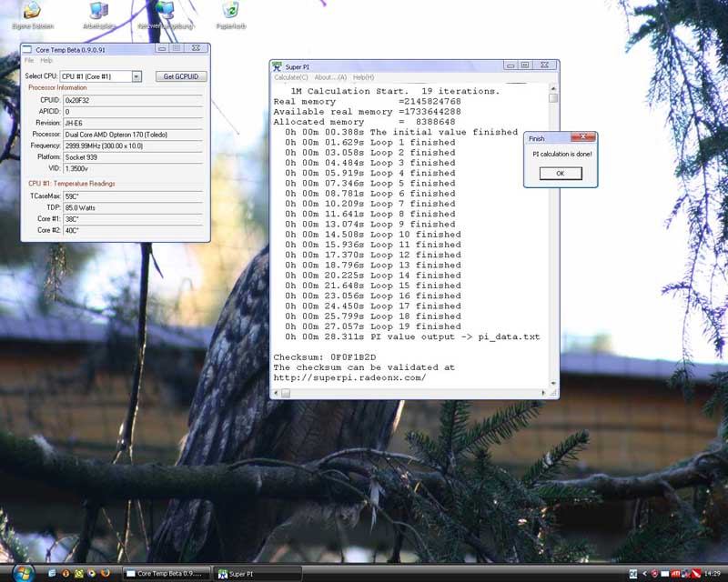Screen dimensions: 728x582
Task: Click the TDP field 85.0 Watts
Action: pyautogui.click(x=133, y=208)
